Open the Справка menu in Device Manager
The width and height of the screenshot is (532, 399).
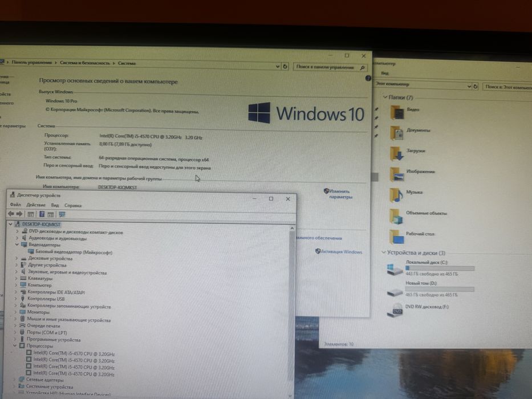(72, 205)
